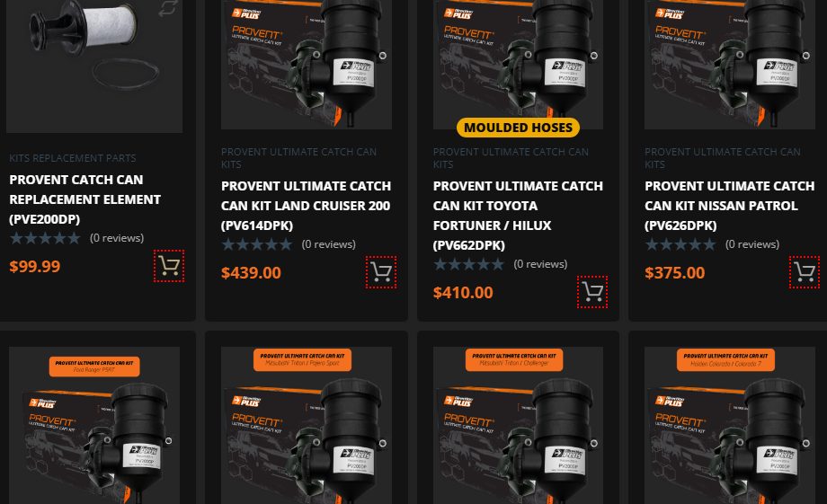Image resolution: width=827 pixels, height=504 pixels.
Task: Add Nissan Patrol kit to cart
Action: coord(805,272)
